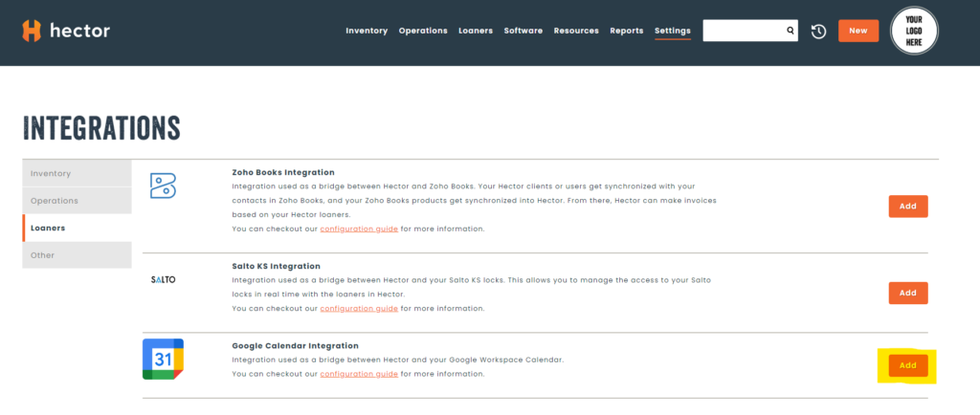Image resolution: width=980 pixels, height=415 pixels.
Task: Open Salto KS configuration guide link
Action: point(359,309)
